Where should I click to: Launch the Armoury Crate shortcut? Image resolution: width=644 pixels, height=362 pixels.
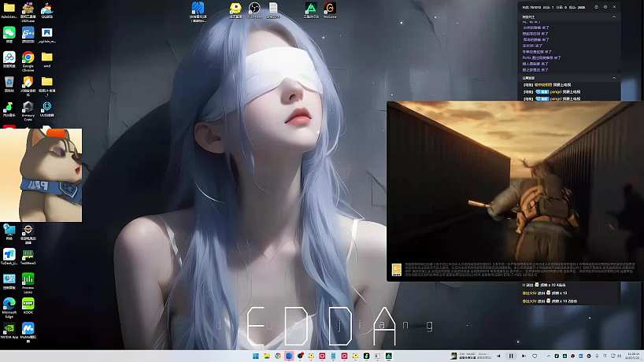[x=28, y=110]
